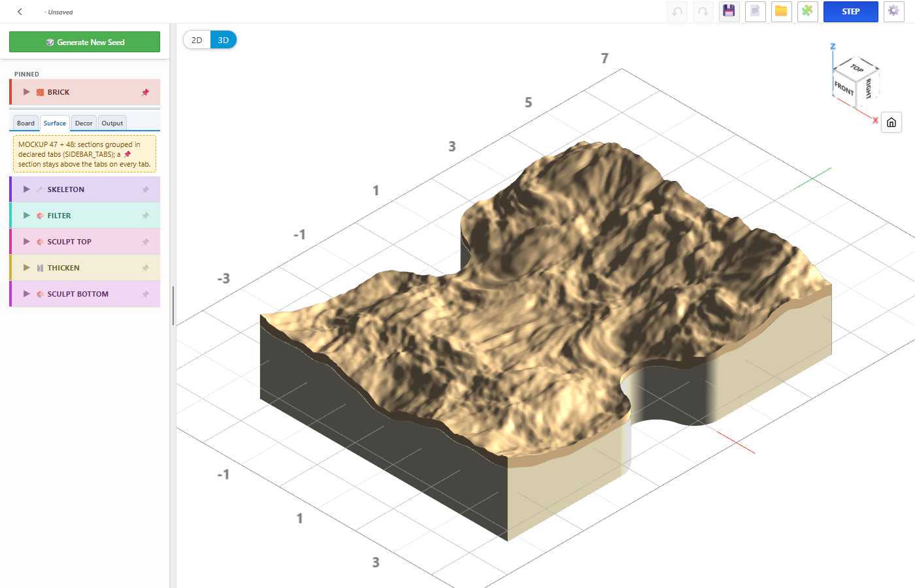The image size is (915, 588).
Task: Pin the SCULPT TOP section
Action: (145, 242)
